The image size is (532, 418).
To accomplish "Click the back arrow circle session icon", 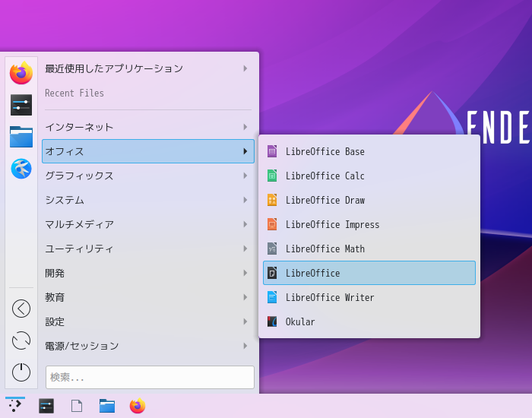I will point(21,309).
